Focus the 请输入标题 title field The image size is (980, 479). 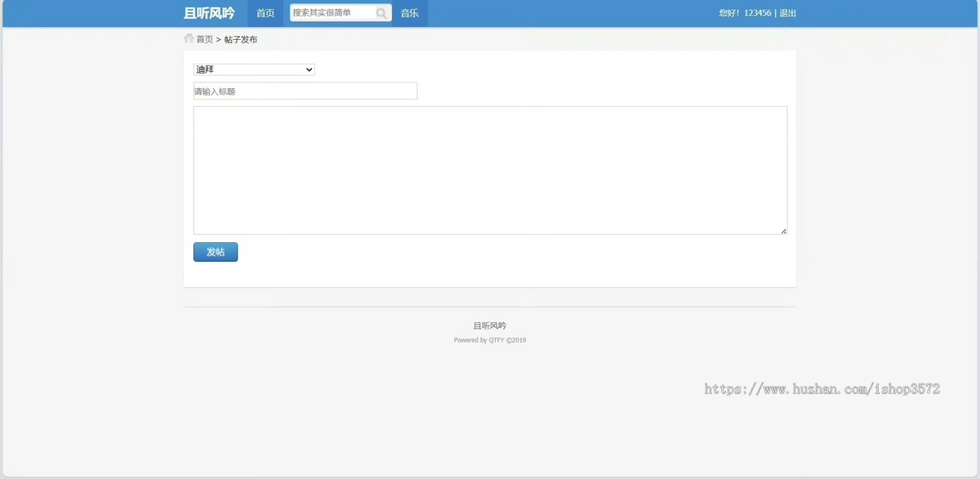click(x=305, y=91)
